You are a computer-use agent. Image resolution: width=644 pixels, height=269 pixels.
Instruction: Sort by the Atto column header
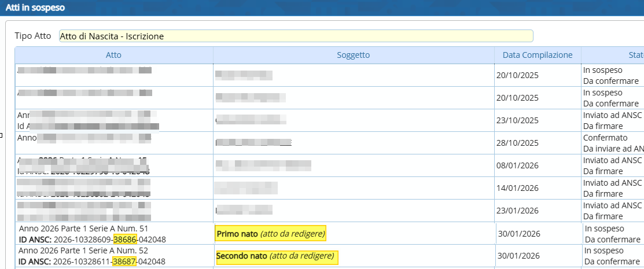(x=113, y=55)
